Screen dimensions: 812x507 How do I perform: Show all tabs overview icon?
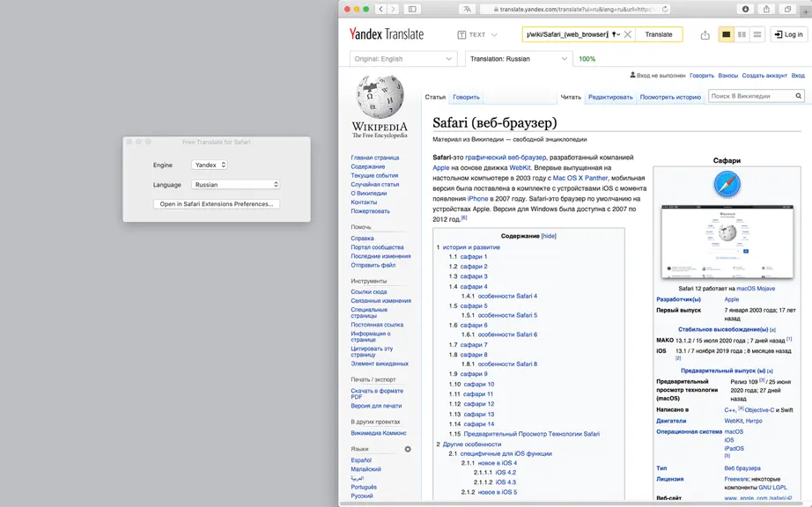click(787, 10)
